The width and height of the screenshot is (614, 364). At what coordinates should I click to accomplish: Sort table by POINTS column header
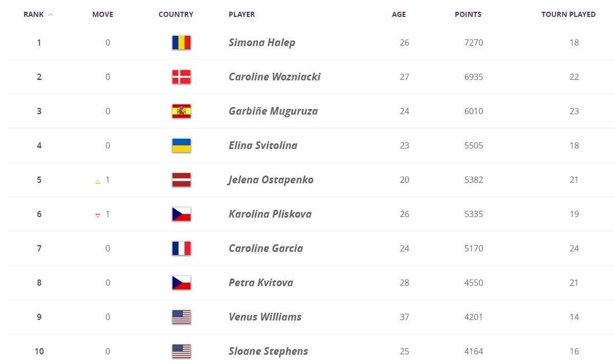click(468, 15)
